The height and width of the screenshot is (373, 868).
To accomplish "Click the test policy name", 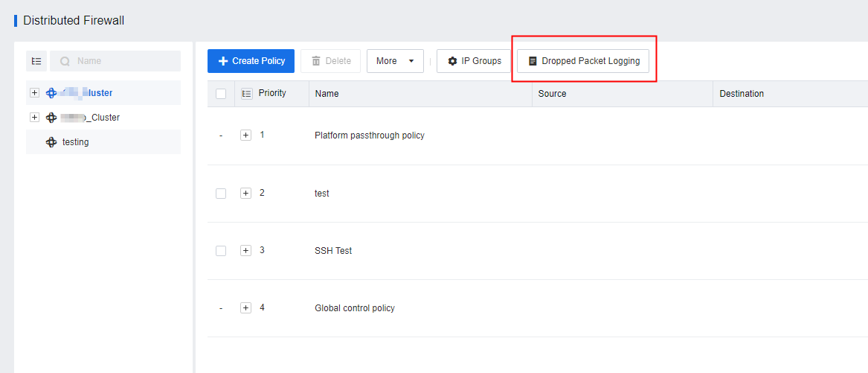I will point(321,194).
